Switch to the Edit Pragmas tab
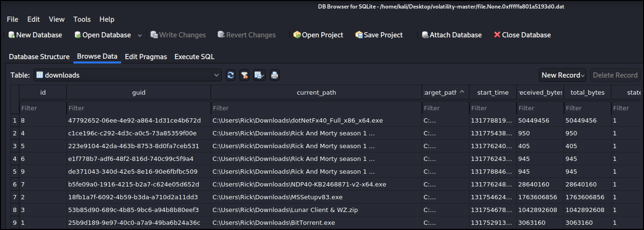The width and height of the screenshot is (644, 230). coord(146,57)
